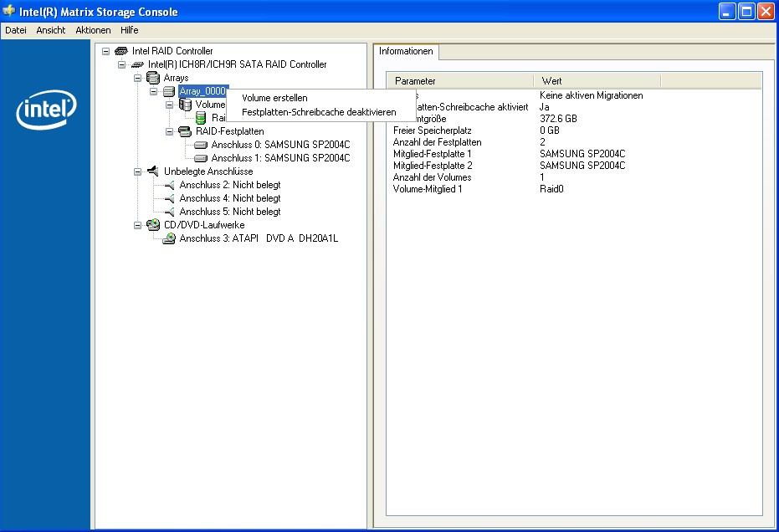Click the Intel RAID Controller root icon
The height and width of the screenshot is (532, 779).
[120, 51]
